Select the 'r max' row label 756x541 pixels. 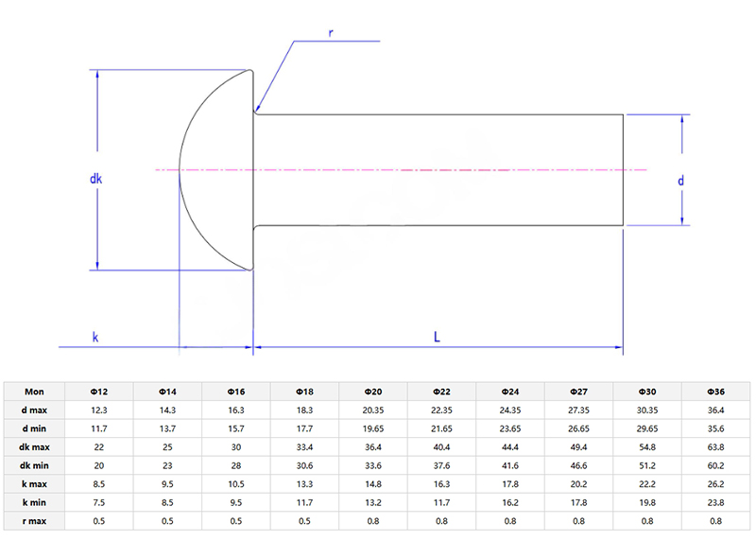coord(34,520)
